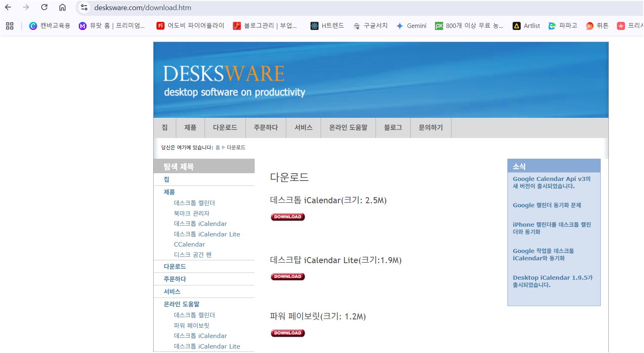Open the 블로그관리 bookmark
The image size is (644, 353).
[265, 26]
